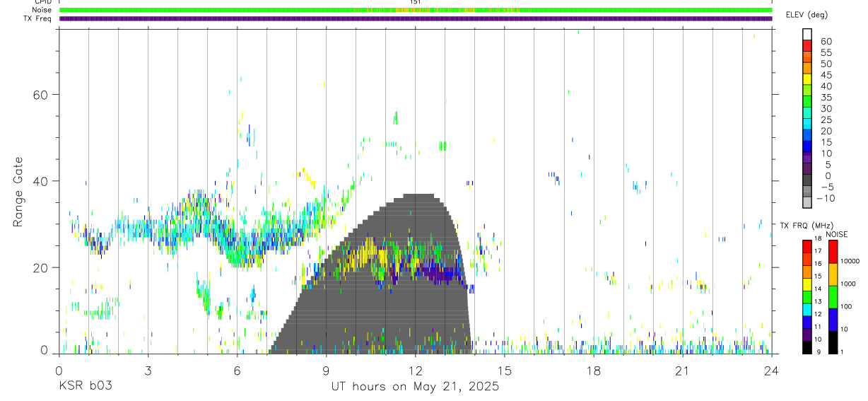
Task: Pick the blue segment beside 15 in the ELEV bar
Action: tap(808, 145)
